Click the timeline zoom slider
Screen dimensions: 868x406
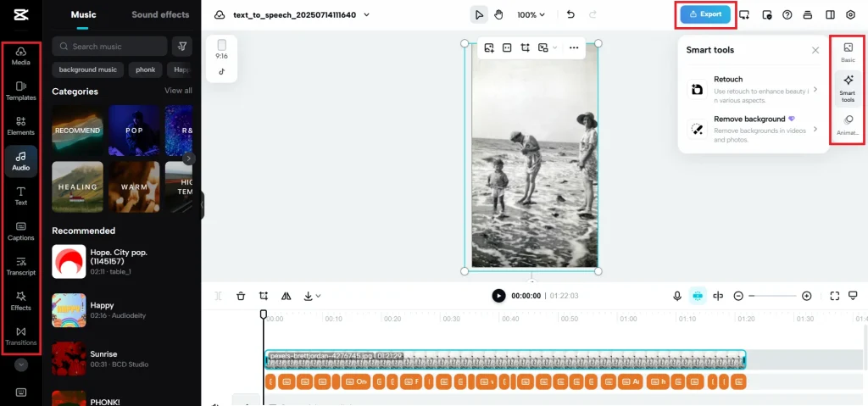(x=772, y=296)
